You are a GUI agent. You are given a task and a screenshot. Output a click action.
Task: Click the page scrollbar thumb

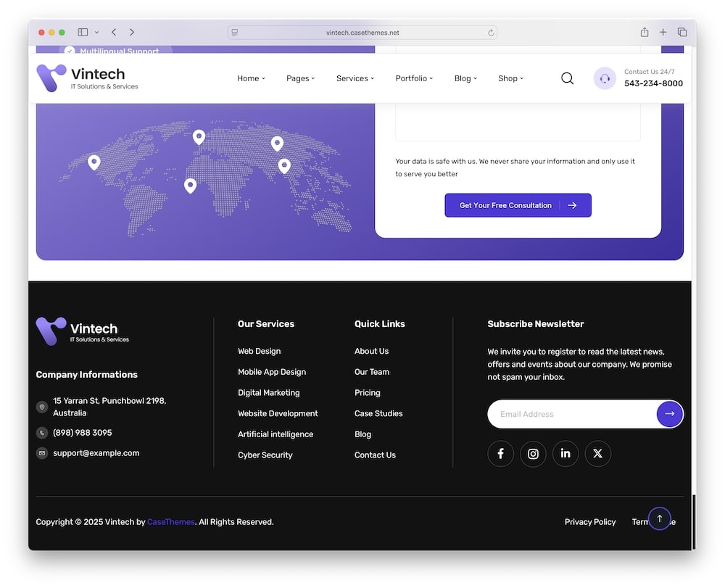coord(694,522)
